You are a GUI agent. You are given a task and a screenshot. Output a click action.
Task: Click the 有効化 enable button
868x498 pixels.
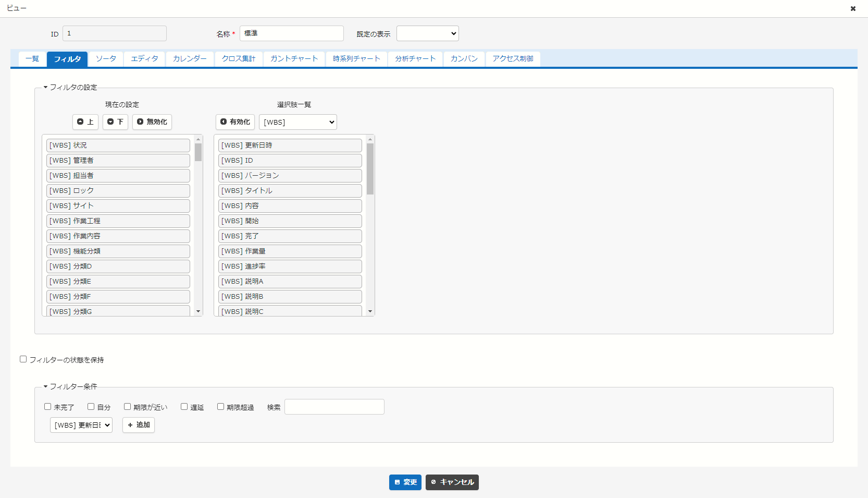(235, 122)
